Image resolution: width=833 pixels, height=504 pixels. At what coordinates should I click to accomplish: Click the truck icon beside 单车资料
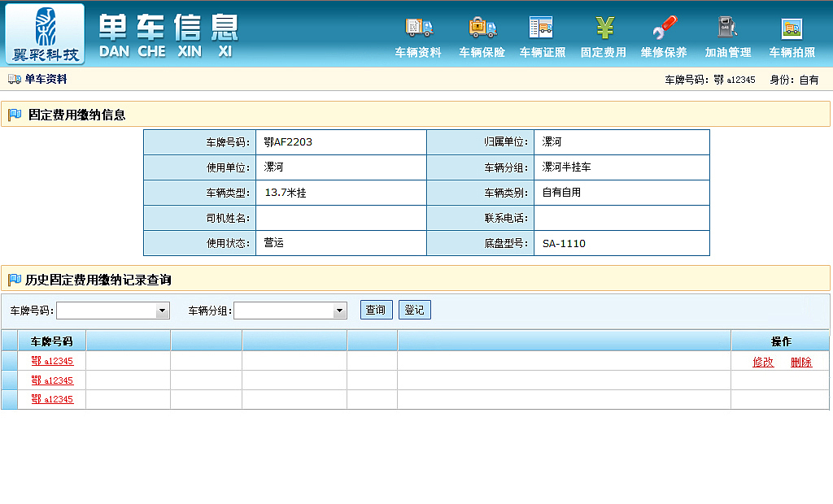pyautogui.click(x=15, y=79)
